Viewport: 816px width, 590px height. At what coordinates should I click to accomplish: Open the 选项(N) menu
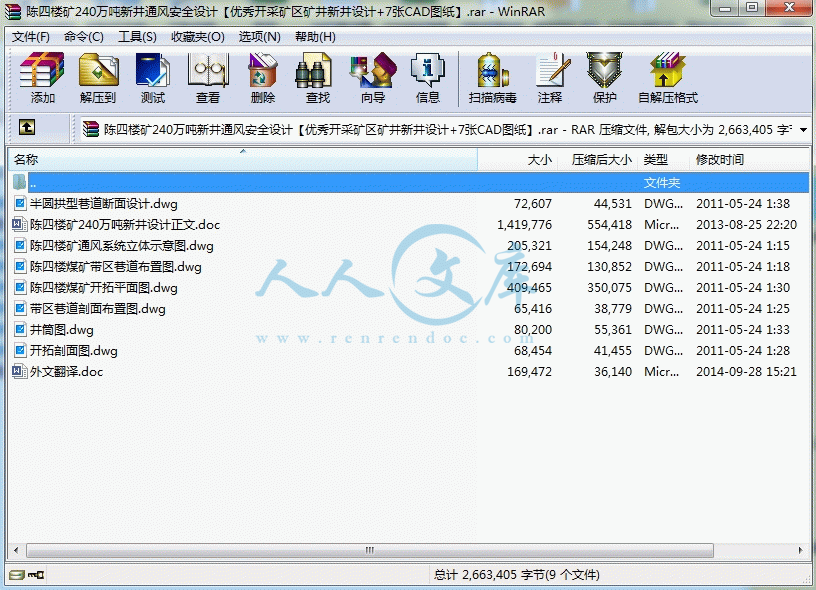tap(259, 37)
